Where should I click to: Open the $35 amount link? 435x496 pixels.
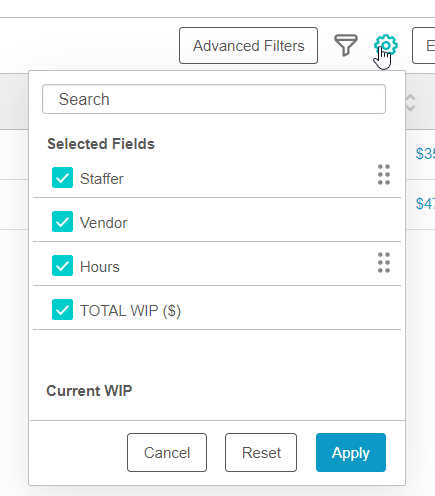(425, 154)
